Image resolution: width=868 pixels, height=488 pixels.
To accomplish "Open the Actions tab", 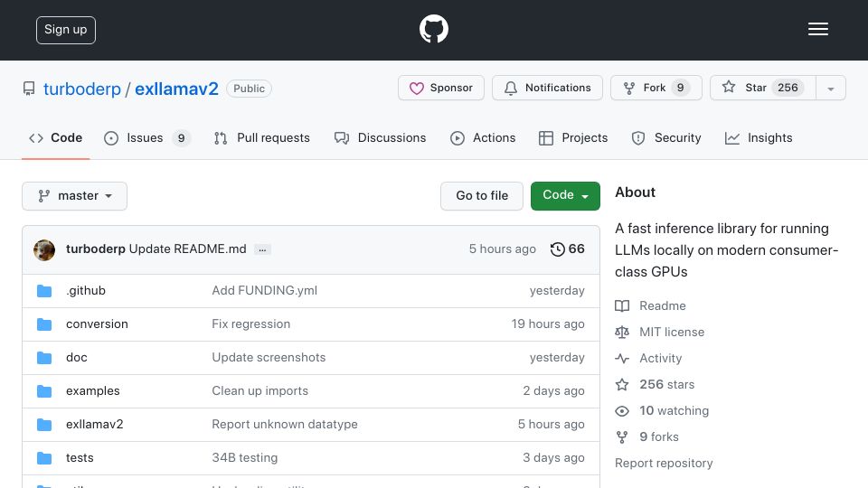I will coord(483,137).
